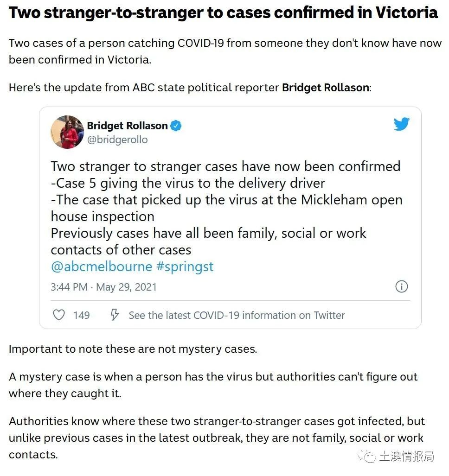This screenshot has width=449, height=476.
Task: Click the bold Bridget Rollason name in article
Action: 326,88
